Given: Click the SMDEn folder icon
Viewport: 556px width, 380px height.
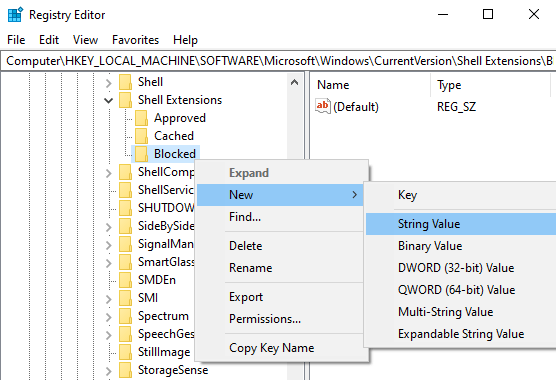Looking at the screenshot, I should [125, 280].
